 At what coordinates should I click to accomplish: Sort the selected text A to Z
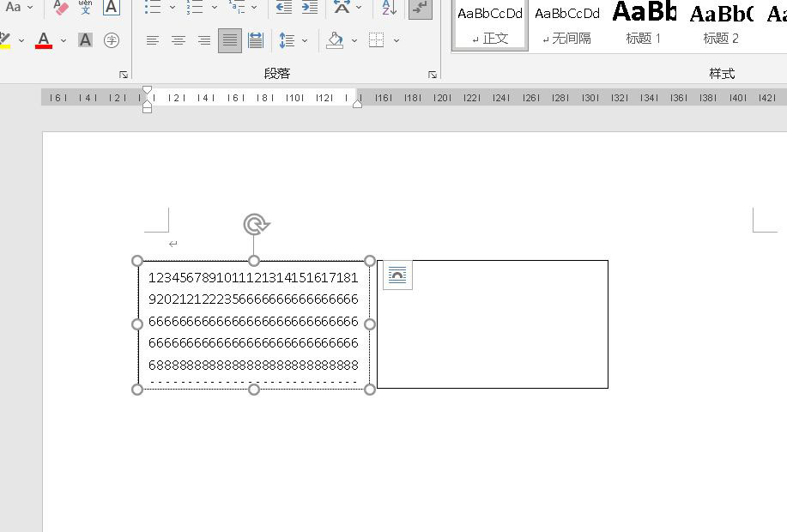[x=389, y=8]
